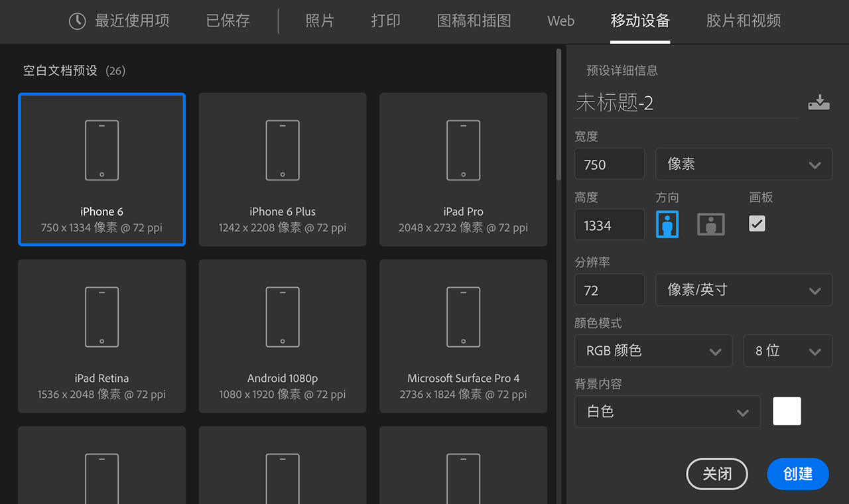Click the height input field showing 1334
This screenshot has width=849, height=504.
click(609, 225)
